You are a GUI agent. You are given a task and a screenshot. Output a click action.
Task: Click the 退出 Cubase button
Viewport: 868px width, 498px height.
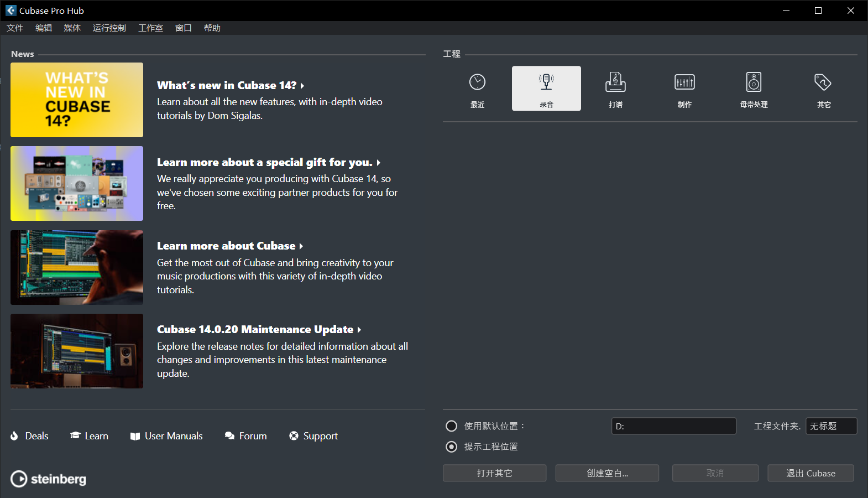tap(811, 473)
